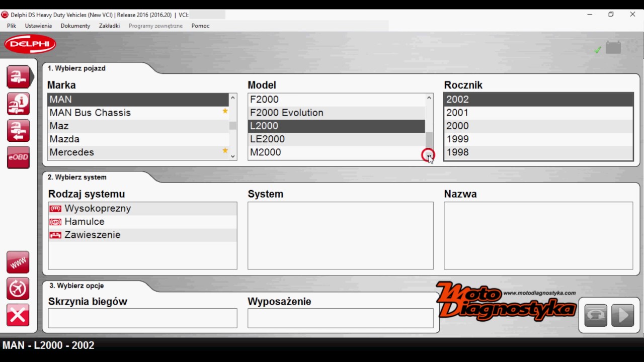Click favorite star next to MAN Bus Chassis
The width and height of the screenshot is (644, 362).
[x=225, y=111]
